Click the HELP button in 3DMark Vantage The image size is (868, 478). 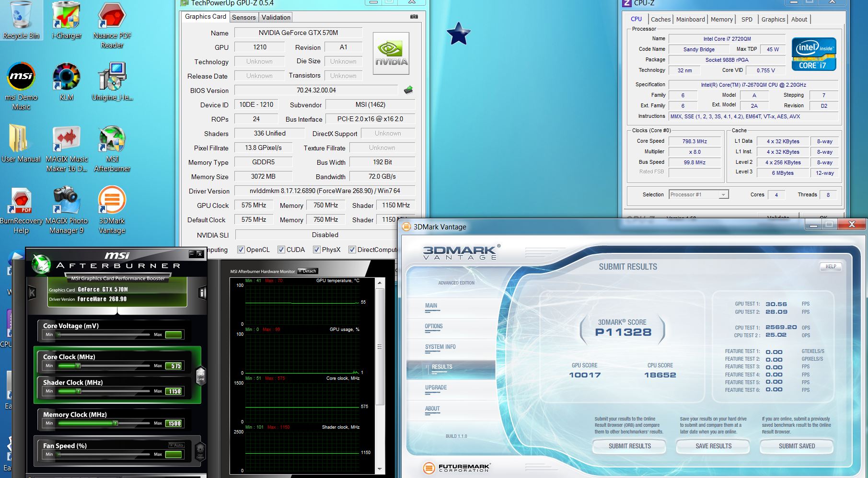(831, 266)
